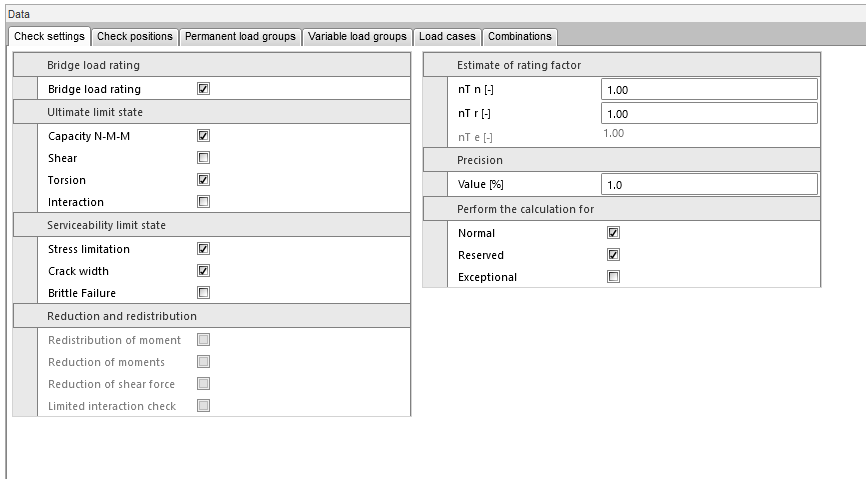Viewport: 866px width, 479px height.
Task: Enable the Brittle Failure check
Action: tap(204, 293)
